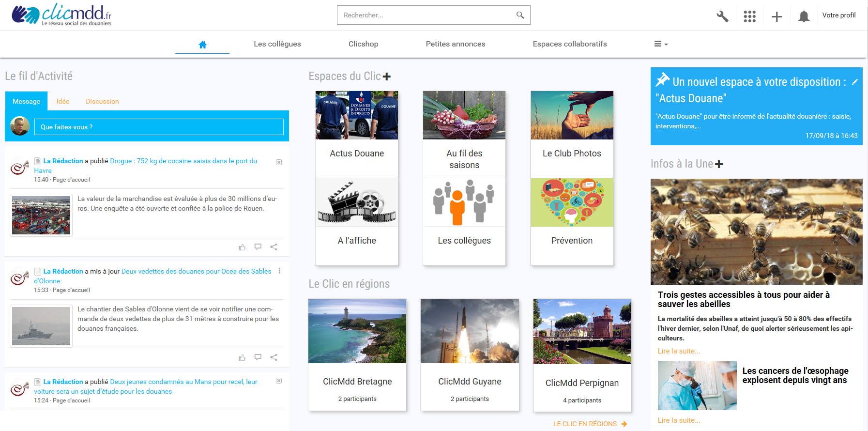The width and height of the screenshot is (868, 431).
Task: Dismiss the cocaine seizure activity item
Action: pyautogui.click(x=279, y=162)
